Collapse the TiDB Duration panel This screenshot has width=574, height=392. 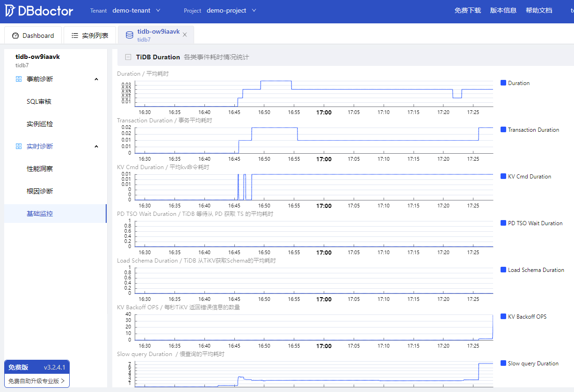click(x=128, y=57)
